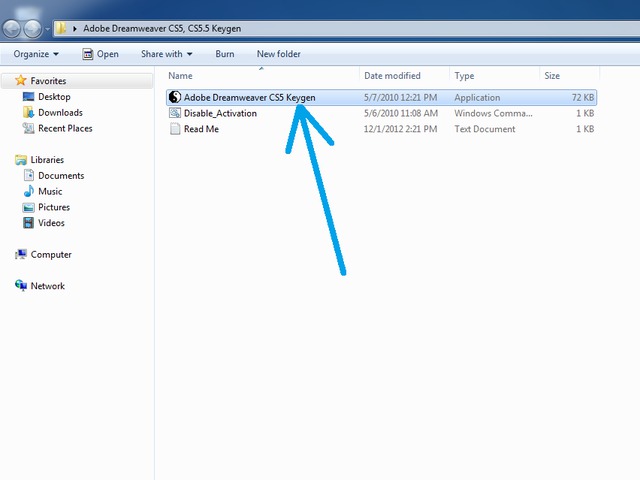Click the yin-yang Keygen application icon
This screenshot has width=640, height=480.
175,97
